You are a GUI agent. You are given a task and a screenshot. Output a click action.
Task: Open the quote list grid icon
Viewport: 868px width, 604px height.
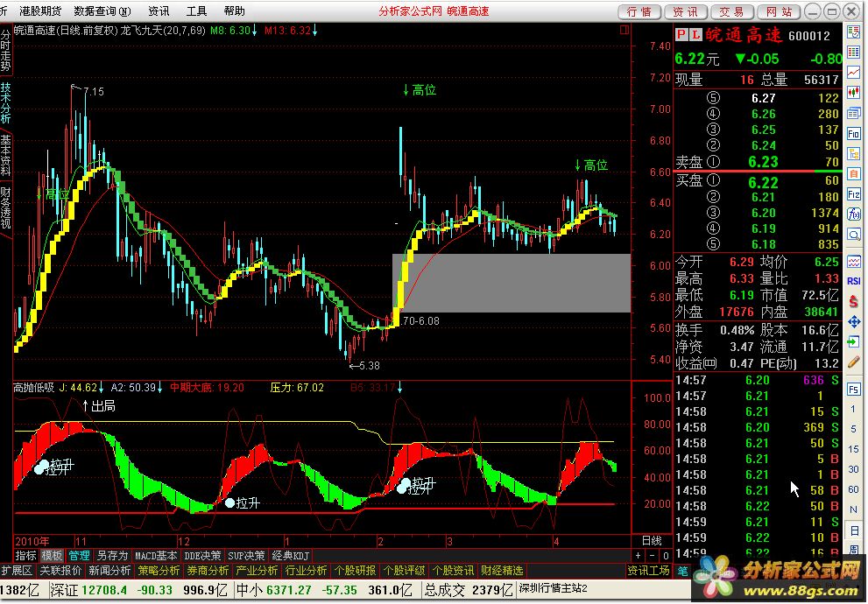pyautogui.click(x=854, y=52)
